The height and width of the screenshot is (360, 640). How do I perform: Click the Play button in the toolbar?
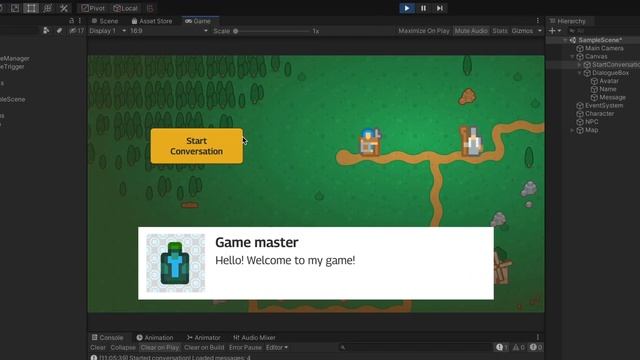[x=407, y=8]
